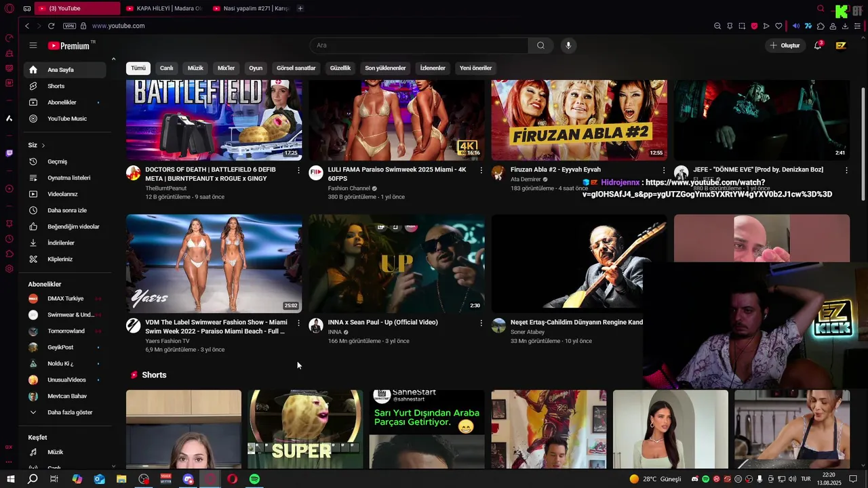
Task: Open YouTube Music from sidebar
Action: (x=65, y=119)
